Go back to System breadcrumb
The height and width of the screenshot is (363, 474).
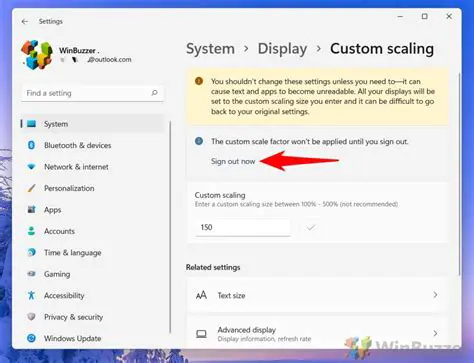point(210,49)
